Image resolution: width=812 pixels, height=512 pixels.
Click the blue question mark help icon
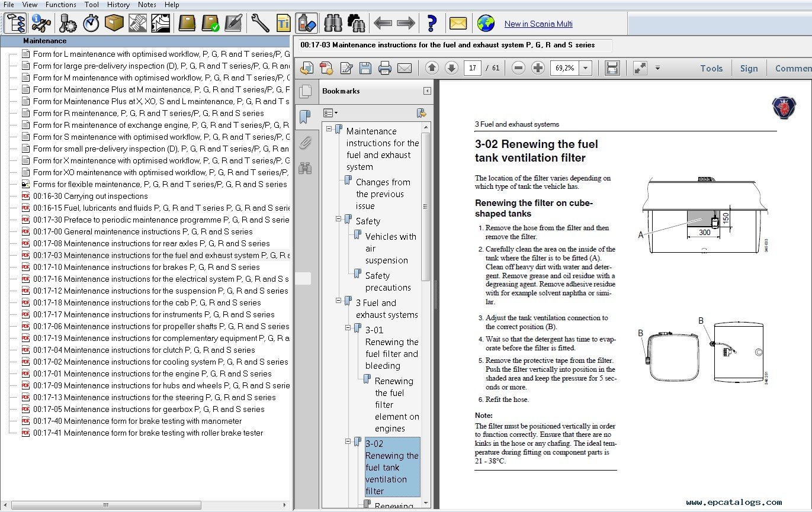432,24
